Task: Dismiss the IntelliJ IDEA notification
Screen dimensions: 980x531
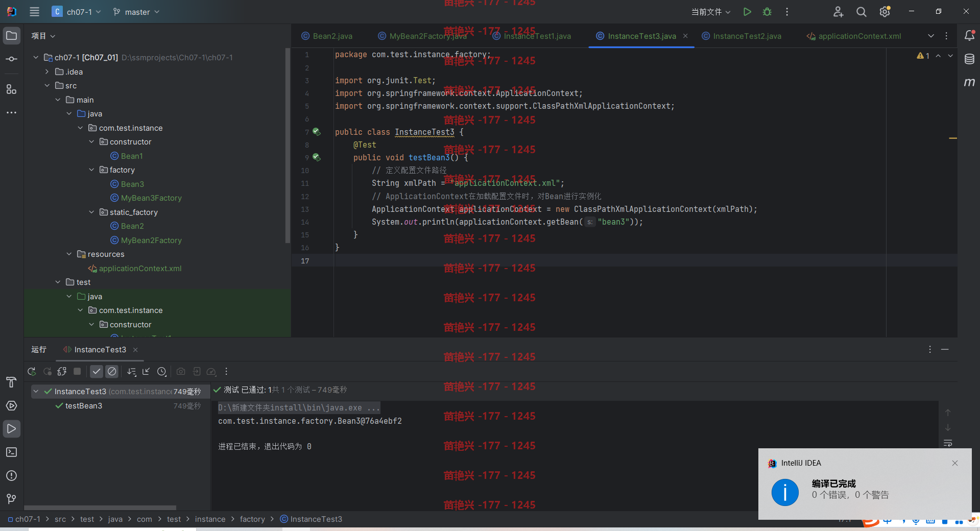Action: point(954,463)
